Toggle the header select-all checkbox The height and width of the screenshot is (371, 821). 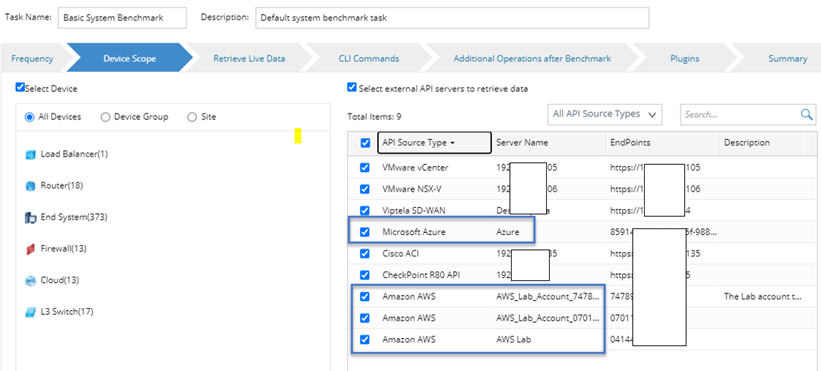[365, 143]
